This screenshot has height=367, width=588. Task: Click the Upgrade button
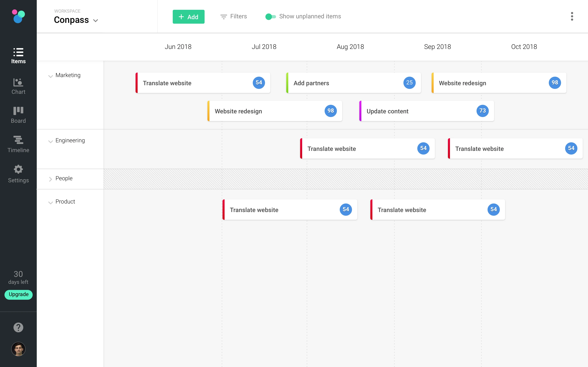click(x=18, y=294)
